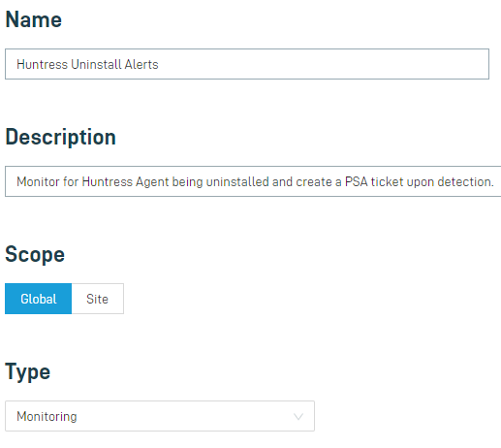This screenshot has height=448, width=501.
Task: Click the Scope section heading
Action: pos(35,254)
